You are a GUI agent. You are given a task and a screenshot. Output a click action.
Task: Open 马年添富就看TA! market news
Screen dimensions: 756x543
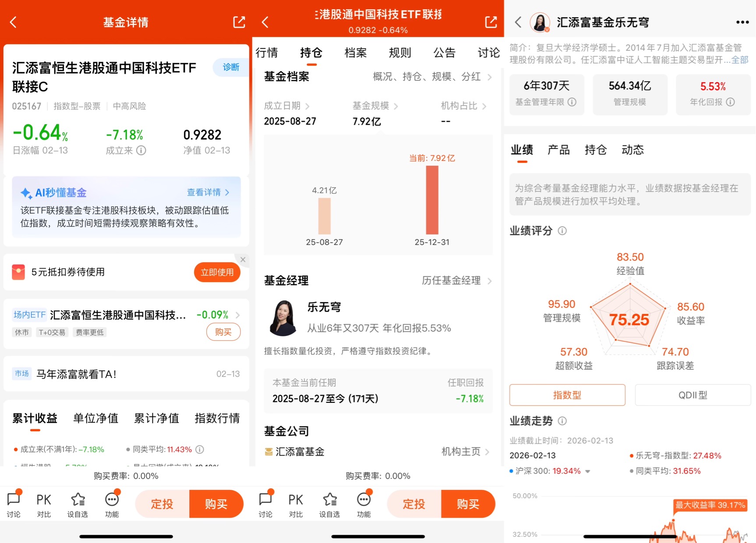pos(126,374)
